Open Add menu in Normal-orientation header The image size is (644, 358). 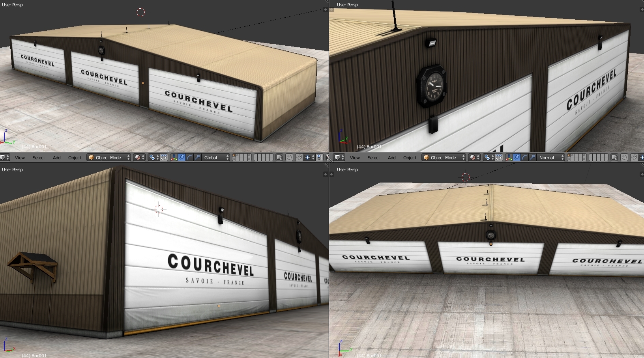(x=392, y=158)
